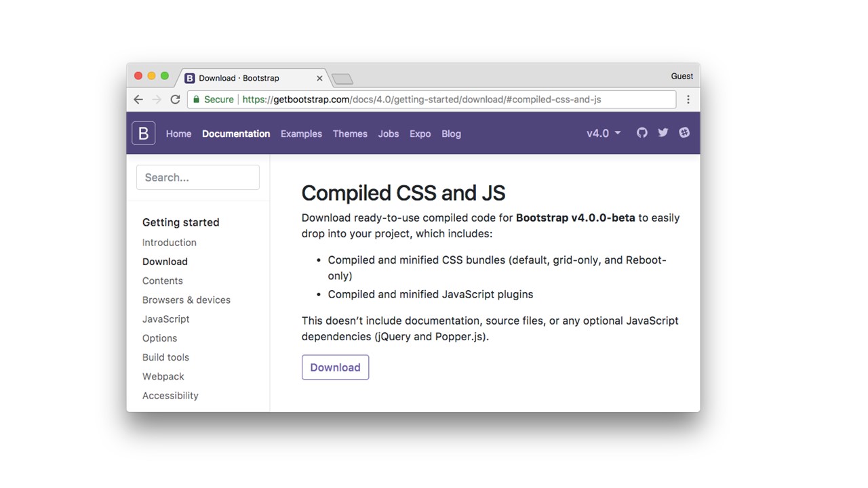Reload the page with refresh icon
The image size is (868, 488).
pos(175,99)
